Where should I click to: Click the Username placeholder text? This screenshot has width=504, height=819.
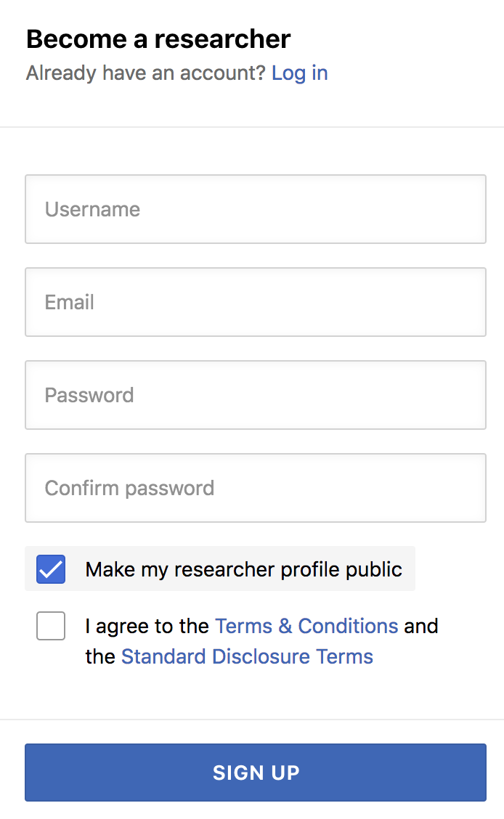click(92, 209)
